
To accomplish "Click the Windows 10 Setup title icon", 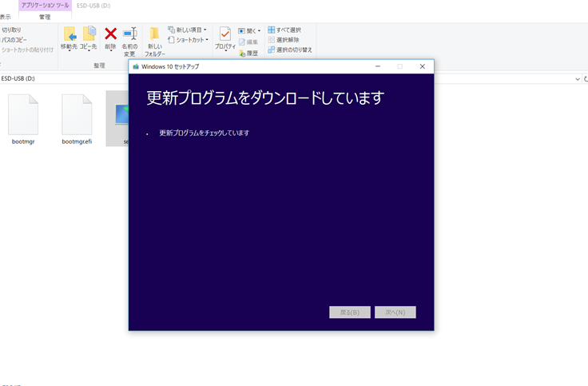I will (136, 66).
